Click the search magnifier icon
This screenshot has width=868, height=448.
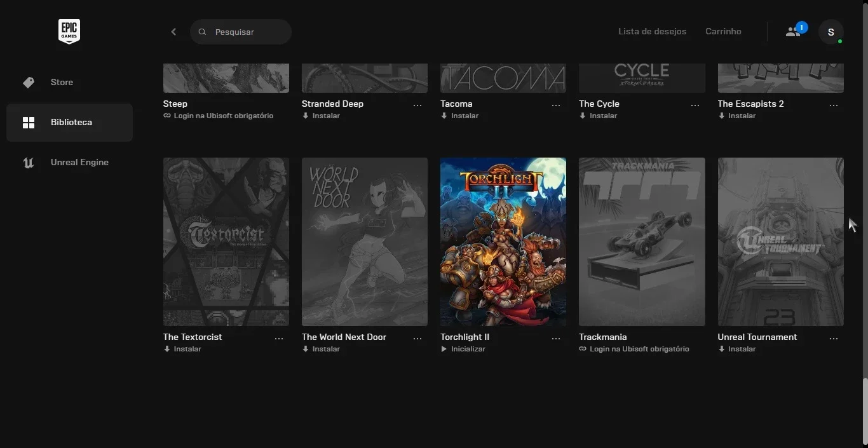pyautogui.click(x=203, y=32)
